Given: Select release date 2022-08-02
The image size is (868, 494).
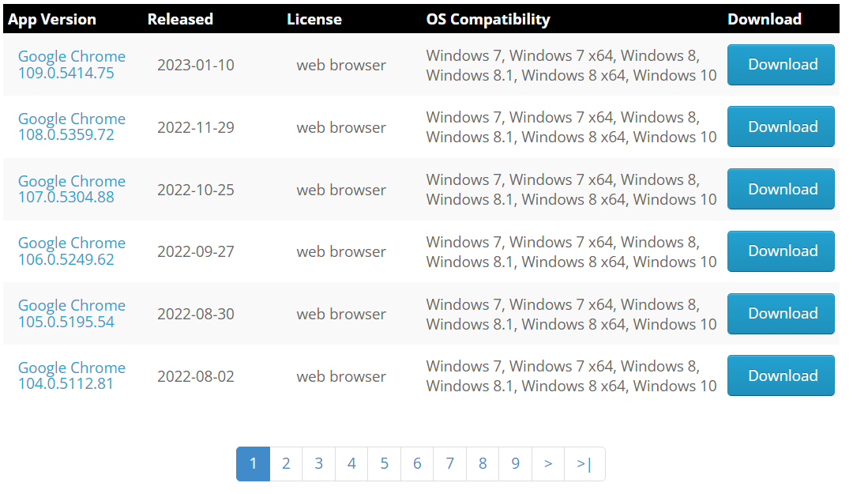Looking at the screenshot, I should (195, 376).
